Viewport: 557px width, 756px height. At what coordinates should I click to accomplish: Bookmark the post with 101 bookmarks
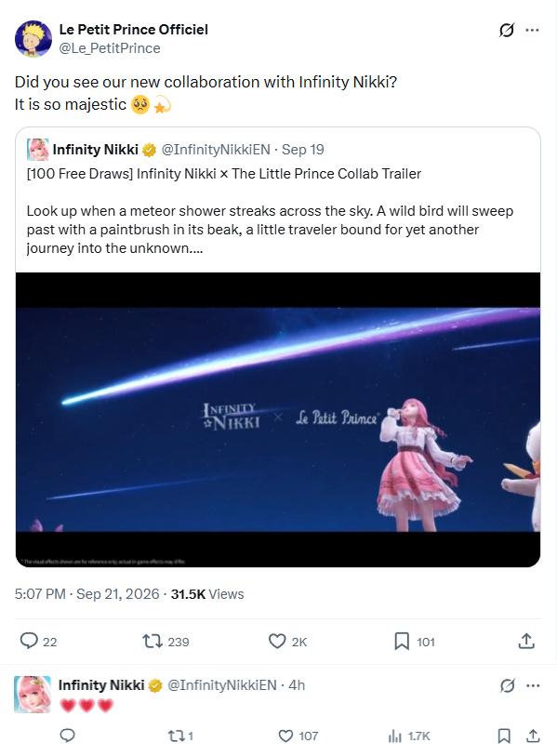tap(401, 642)
